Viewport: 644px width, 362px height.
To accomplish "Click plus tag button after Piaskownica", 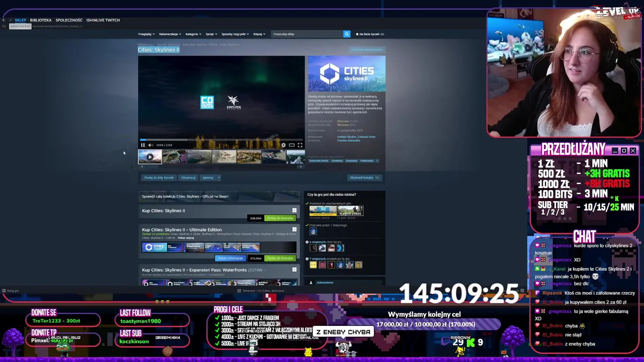I will pos(377,161).
